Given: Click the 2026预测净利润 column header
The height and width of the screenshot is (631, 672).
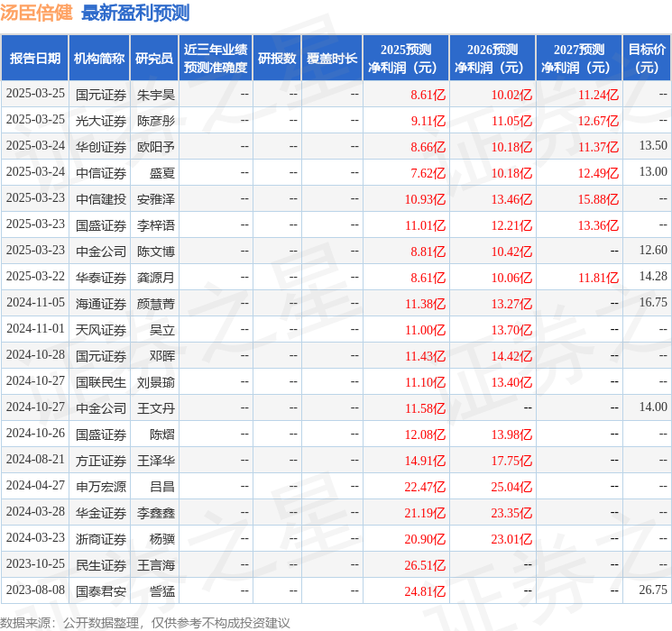Looking at the screenshot, I should tap(492, 59).
